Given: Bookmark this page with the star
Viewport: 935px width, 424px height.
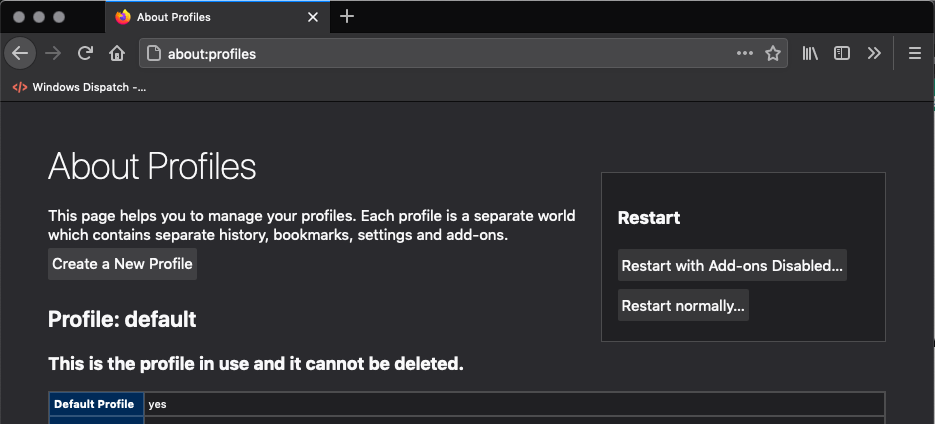Looking at the screenshot, I should 773,54.
